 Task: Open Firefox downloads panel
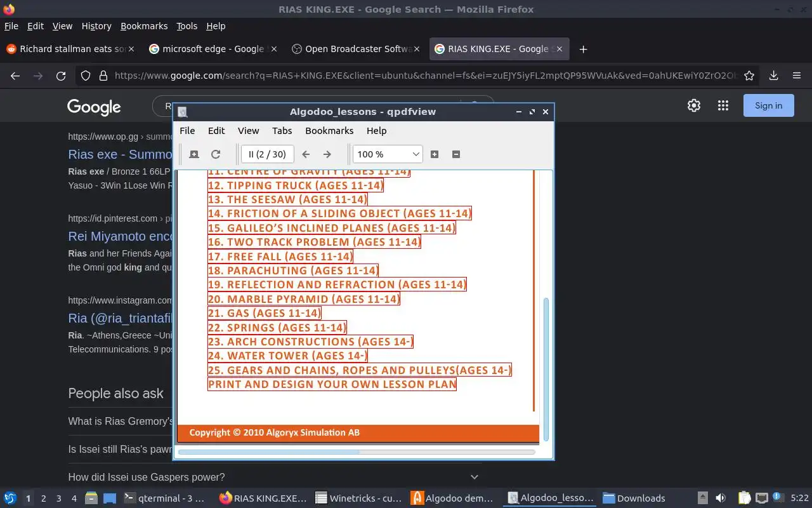[773, 76]
